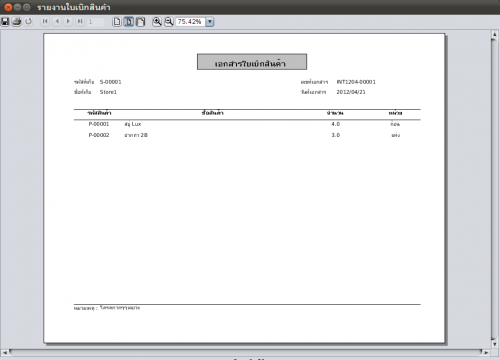Click the store name Store1
The width and height of the screenshot is (500, 360).
point(108,92)
